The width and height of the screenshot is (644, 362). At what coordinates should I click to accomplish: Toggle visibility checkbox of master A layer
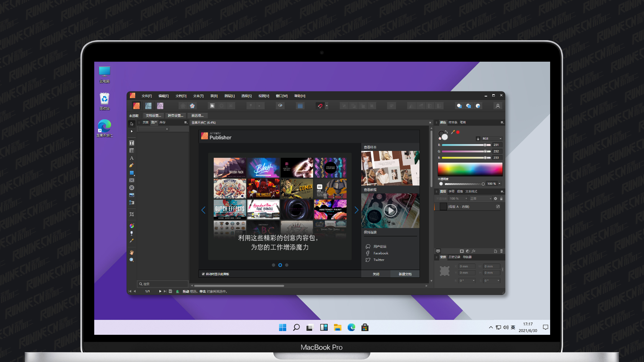(498, 206)
